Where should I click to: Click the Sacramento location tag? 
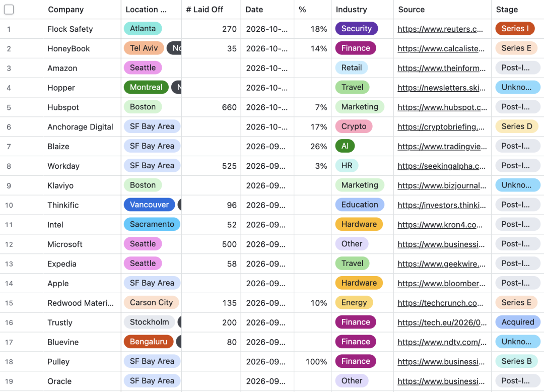152,224
